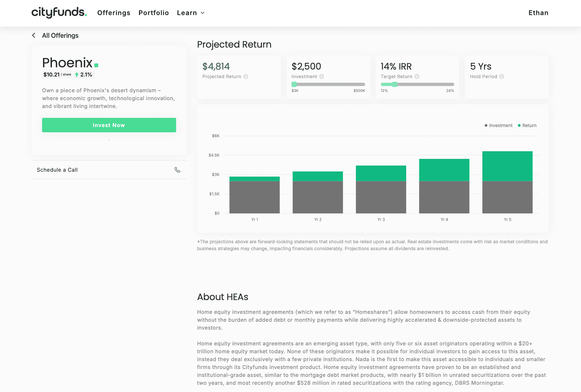The image size is (581, 392).
Task: Toggle Investment series in chart legend
Action: 498,125
